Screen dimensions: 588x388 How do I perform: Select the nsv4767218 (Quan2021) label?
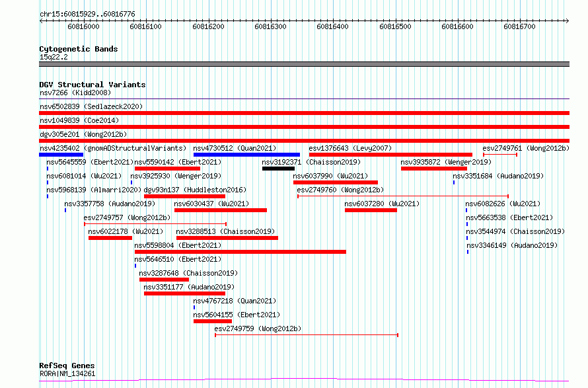coord(235,301)
